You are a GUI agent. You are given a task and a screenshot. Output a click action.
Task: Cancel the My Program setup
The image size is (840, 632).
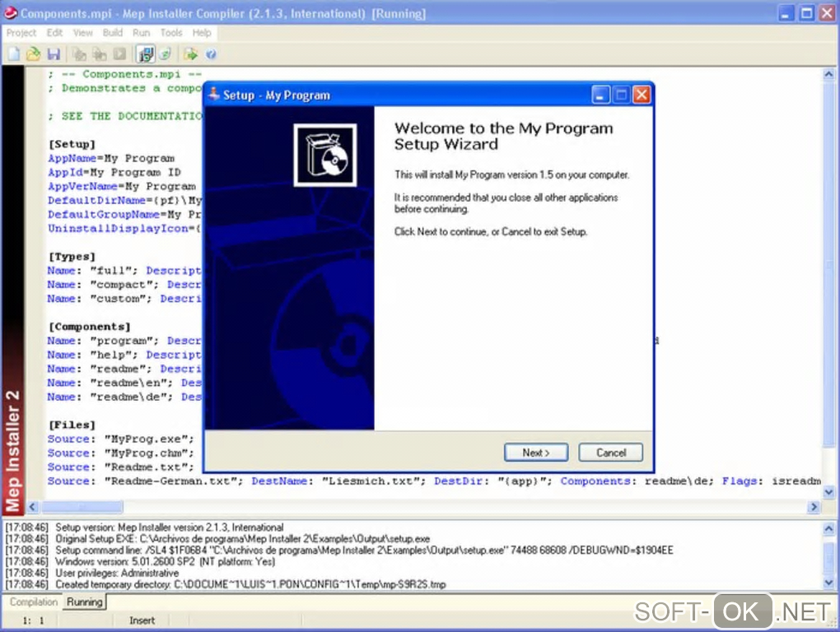point(611,453)
